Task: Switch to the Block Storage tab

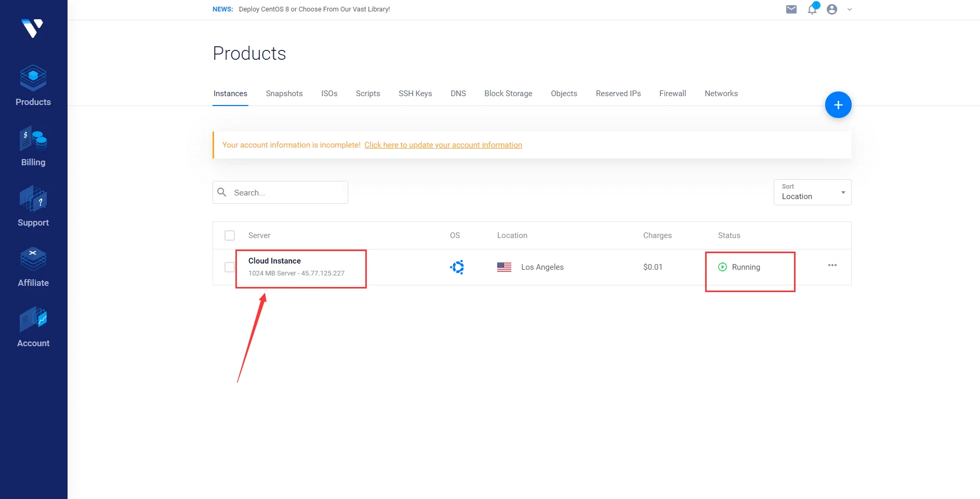Action: (x=508, y=94)
